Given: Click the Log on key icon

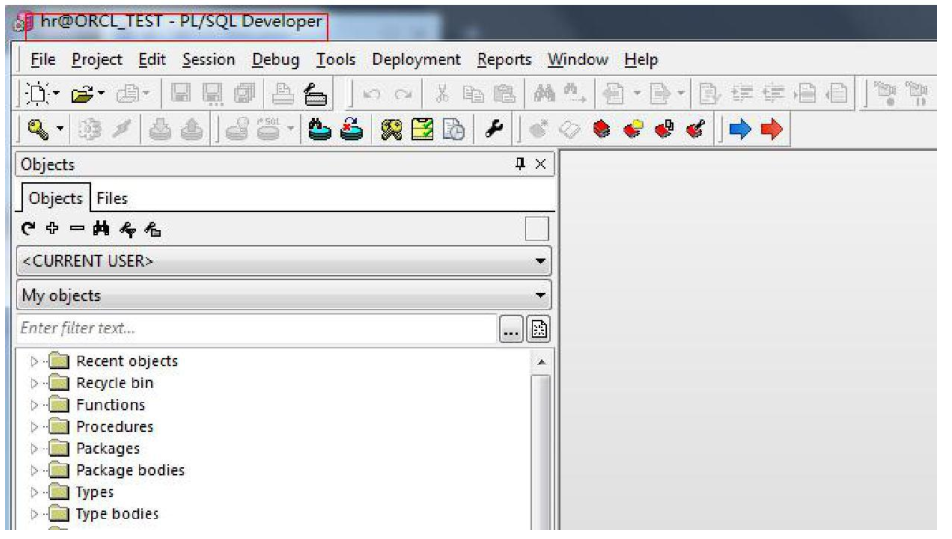Looking at the screenshot, I should (38, 129).
